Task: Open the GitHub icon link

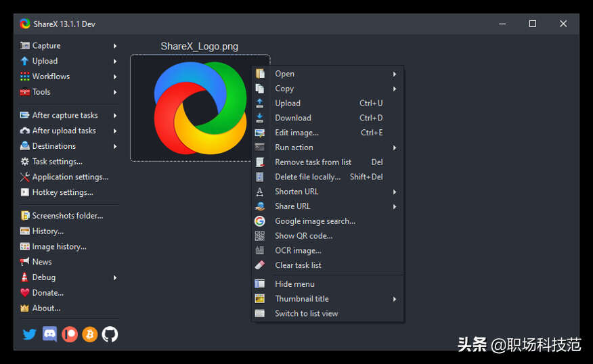Action: [110, 334]
